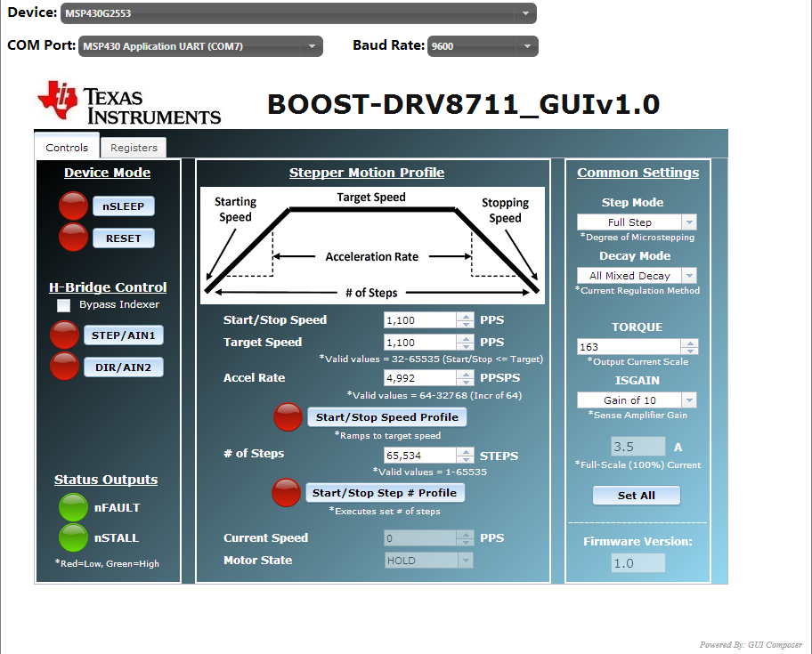
Task: Click the # of Steps input field
Action: pos(420,456)
